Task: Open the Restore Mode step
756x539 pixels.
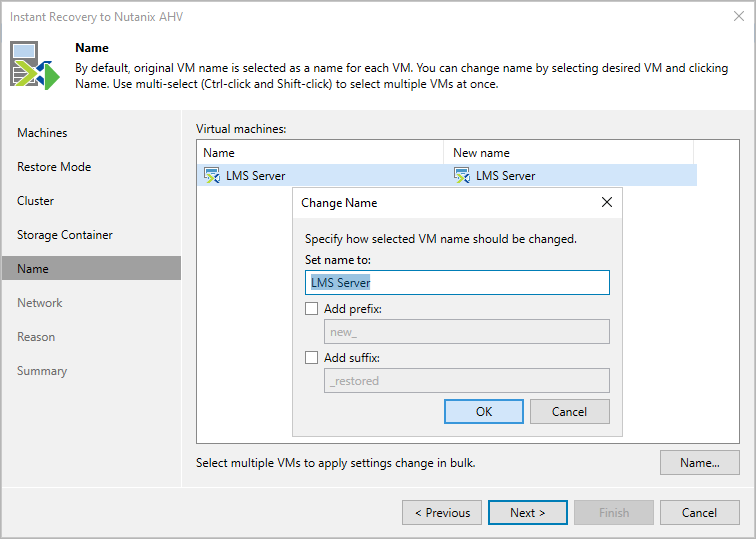Action: [x=54, y=167]
